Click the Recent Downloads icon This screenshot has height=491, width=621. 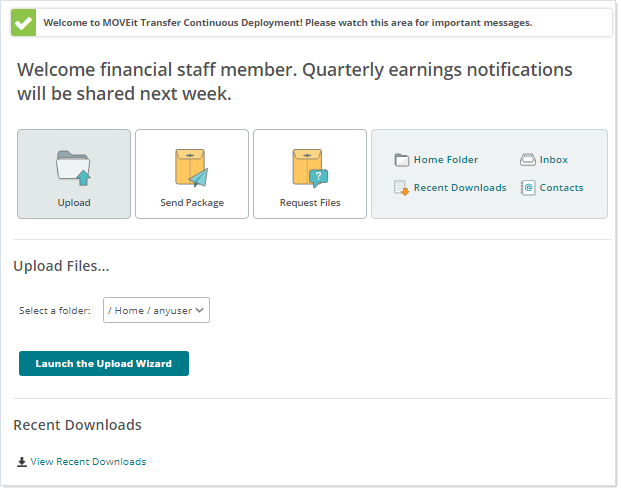pos(402,188)
